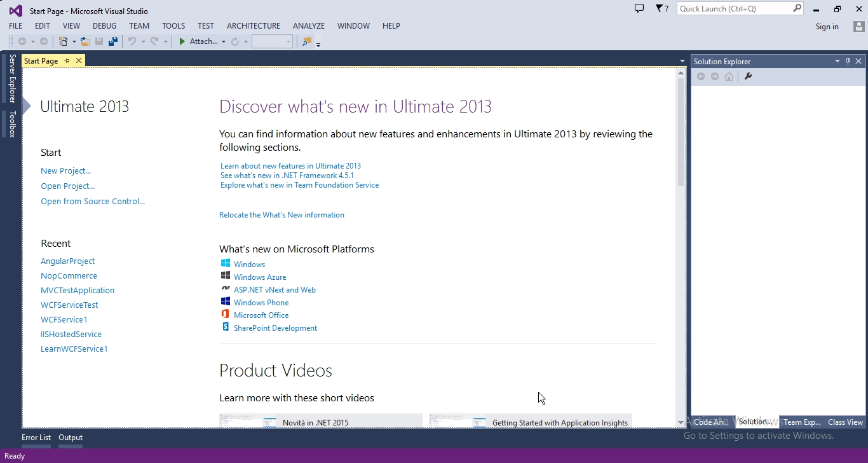Screen dimensions: 868x463
Task: Select the Save All toolbar icon
Action: [114, 41]
